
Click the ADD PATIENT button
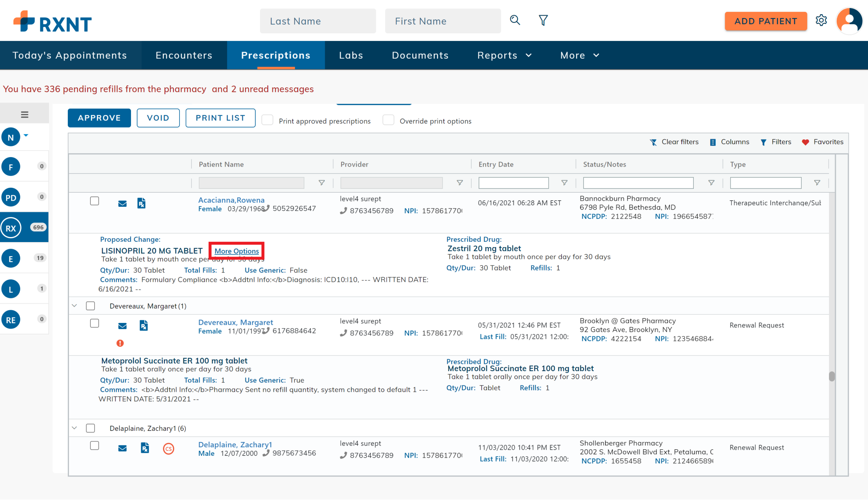pyautogui.click(x=766, y=21)
